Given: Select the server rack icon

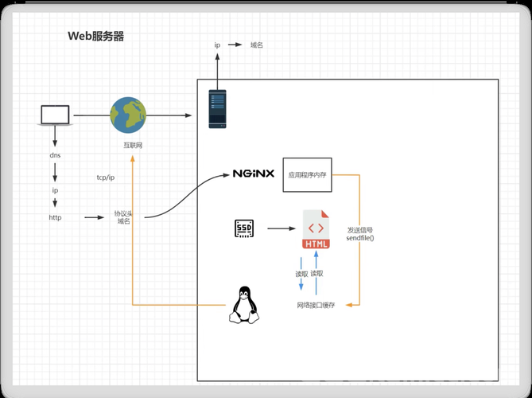Looking at the screenshot, I should (217, 109).
